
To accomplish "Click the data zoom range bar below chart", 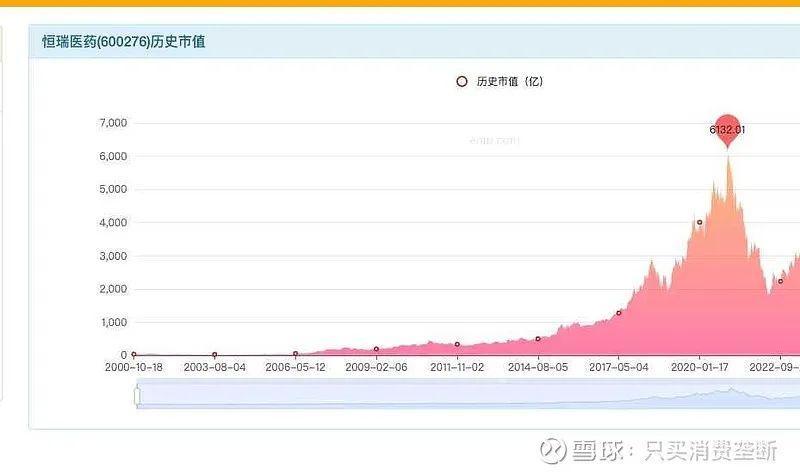I will [468, 396].
